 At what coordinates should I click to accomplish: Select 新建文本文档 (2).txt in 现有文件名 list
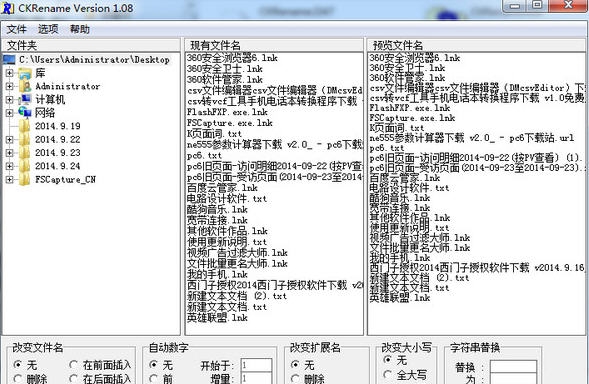[x=237, y=296]
